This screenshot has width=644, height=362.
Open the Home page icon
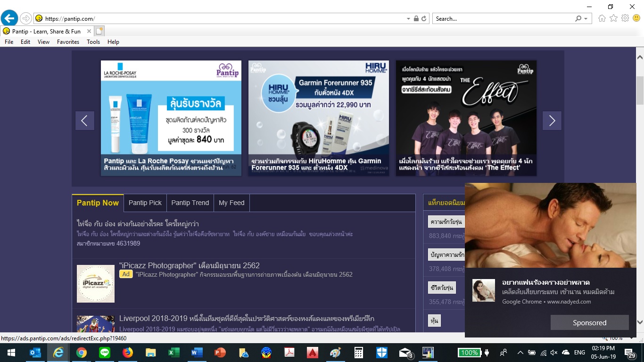602,18
